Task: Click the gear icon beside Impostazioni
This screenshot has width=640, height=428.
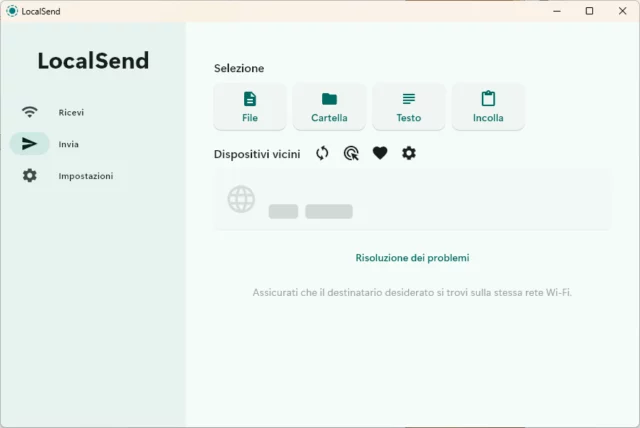Action: pyautogui.click(x=30, y=176)
